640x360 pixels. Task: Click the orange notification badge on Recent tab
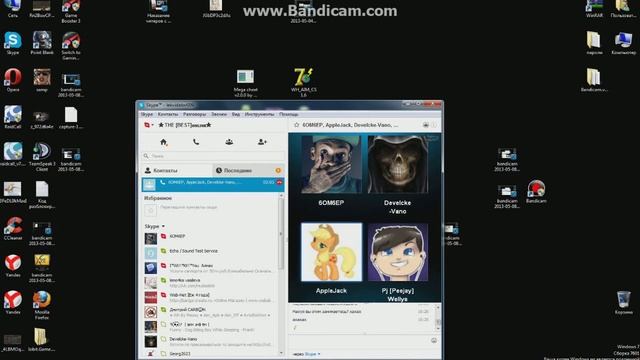pyautogui.click(x=278, y=170)
